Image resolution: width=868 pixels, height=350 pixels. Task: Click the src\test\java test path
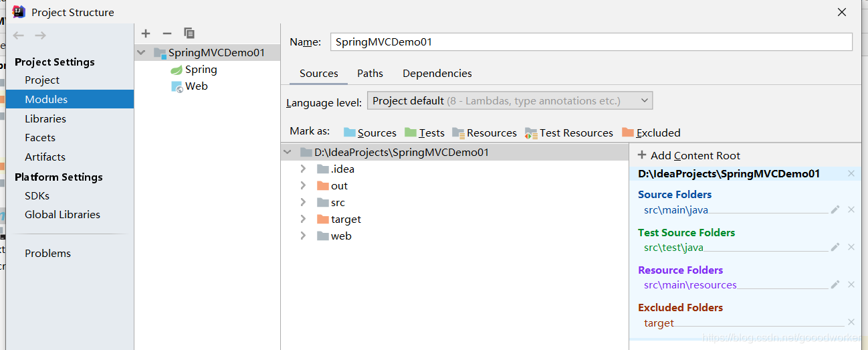[673, 248]
